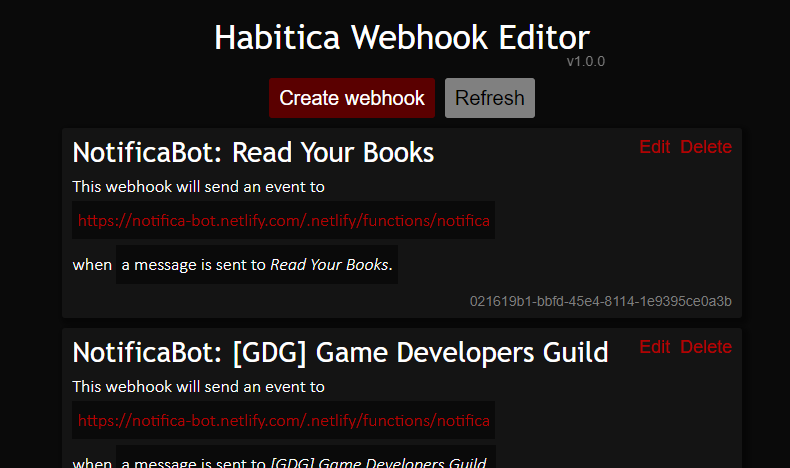The height and width of the screenshot is (468, 790).
Task: Delete the Game Developers Guild webhook
Action: pos(706,347)
